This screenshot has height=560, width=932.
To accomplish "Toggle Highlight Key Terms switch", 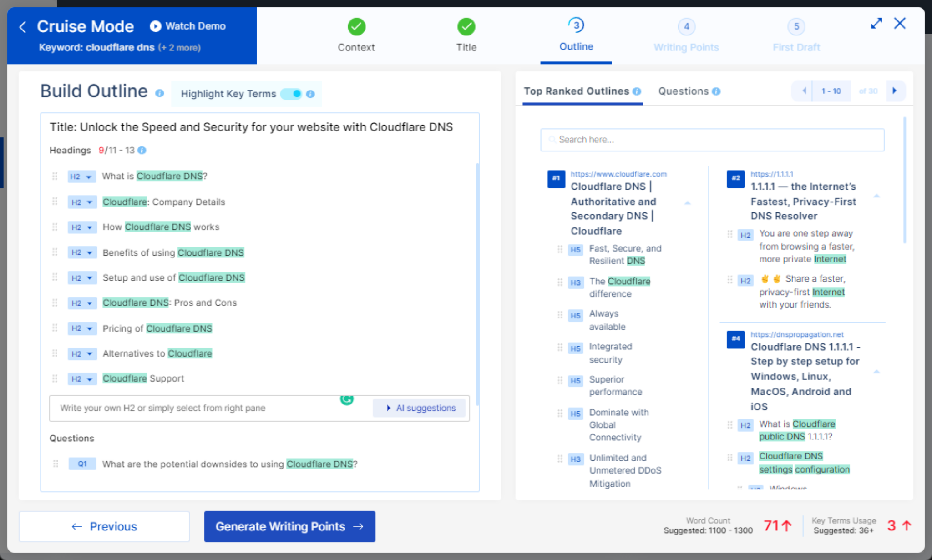I will coord(291,94).
